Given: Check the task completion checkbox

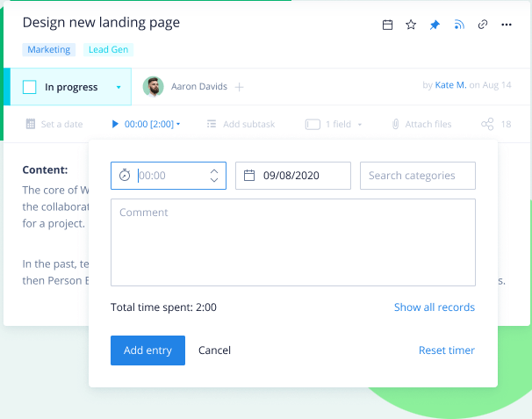Looking at the screenshot, I should click(30, 87).
